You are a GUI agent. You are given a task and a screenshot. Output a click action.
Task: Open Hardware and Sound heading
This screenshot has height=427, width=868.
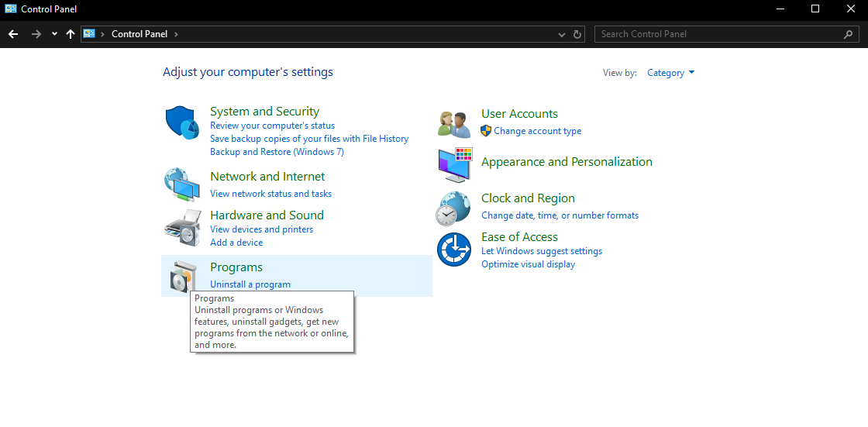click(x=267, y=215)
